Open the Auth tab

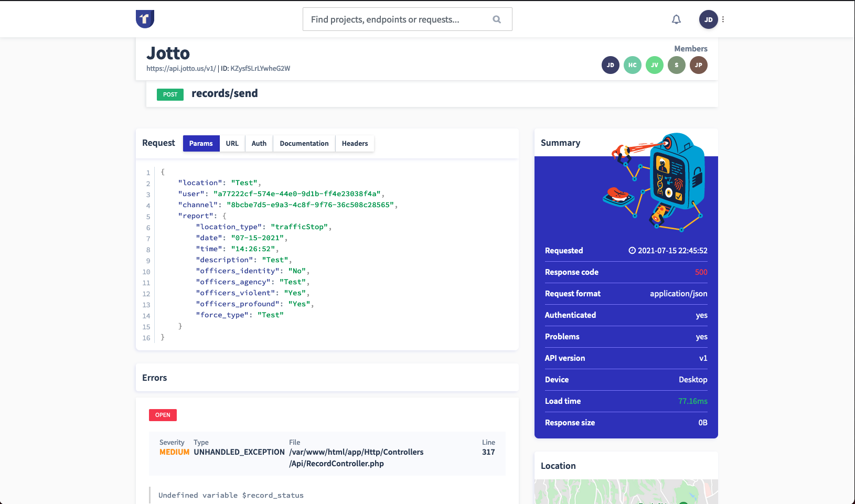click(259, 143)
